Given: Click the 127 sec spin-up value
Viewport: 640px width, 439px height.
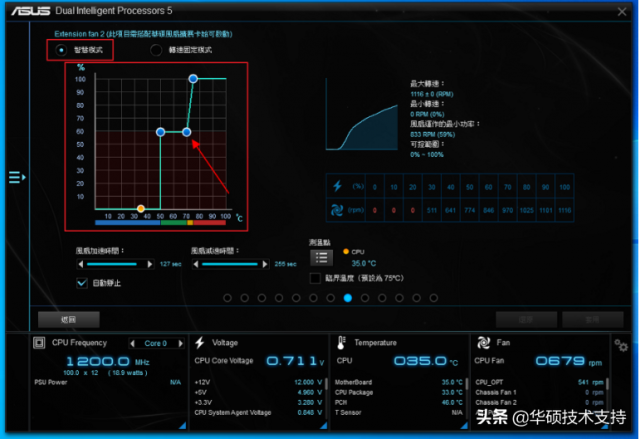Looking at the screenshot, I should [x=171, y=264].
